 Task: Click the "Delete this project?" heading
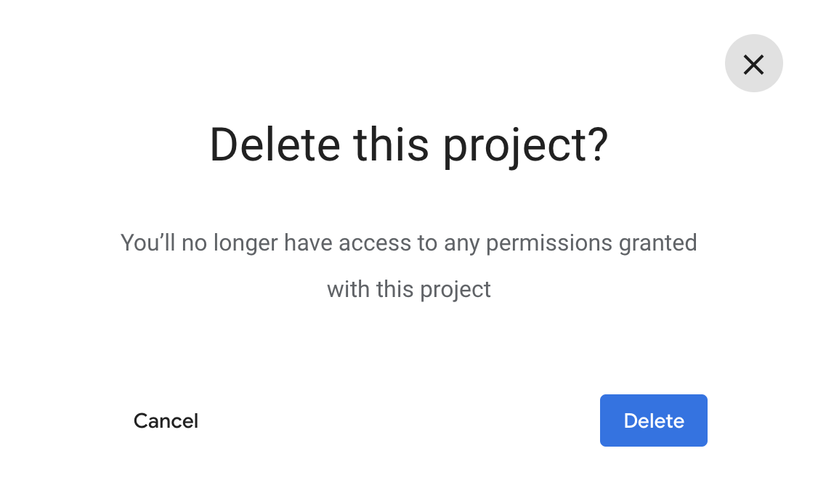(408, 145)
